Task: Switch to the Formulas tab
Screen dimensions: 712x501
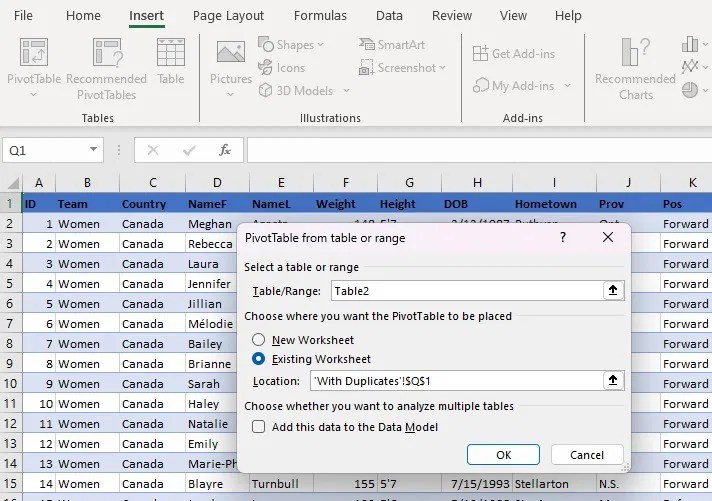Action: [x=320, y=15]
